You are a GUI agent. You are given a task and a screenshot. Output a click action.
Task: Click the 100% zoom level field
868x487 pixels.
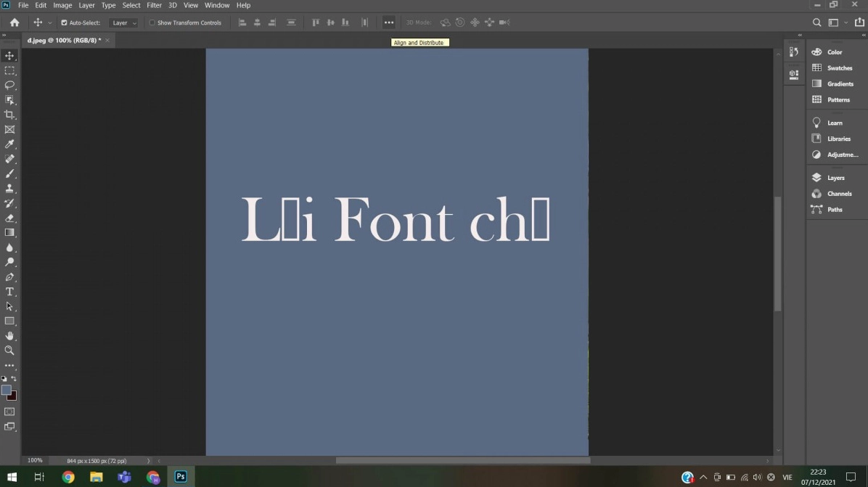(35, 460)
